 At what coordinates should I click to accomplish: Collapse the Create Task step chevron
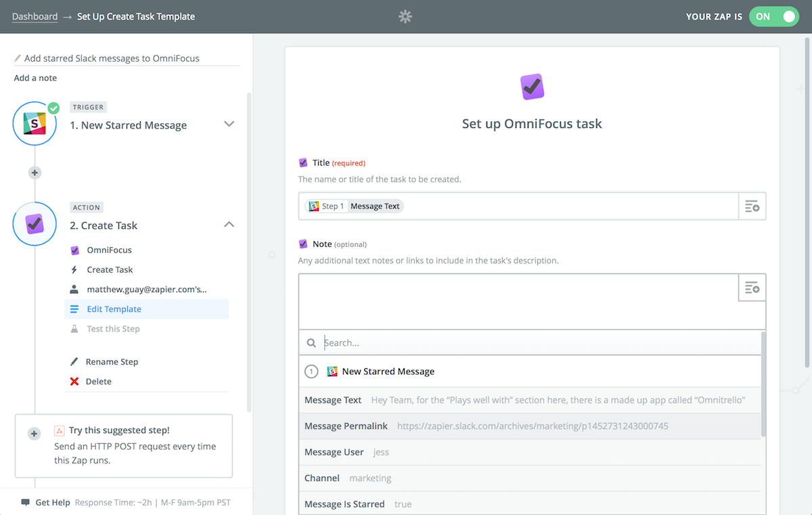pyautogui.click(x=229, y=224)
